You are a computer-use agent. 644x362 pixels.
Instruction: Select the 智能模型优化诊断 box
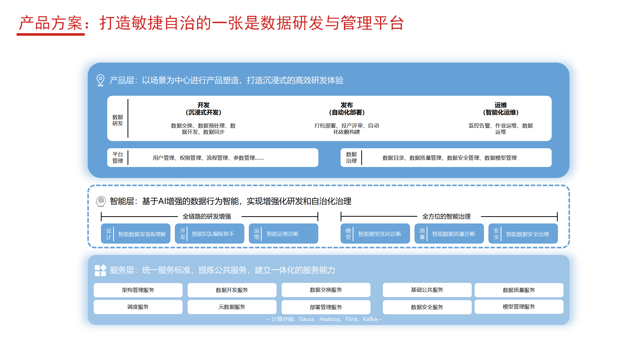pos(375,234)
